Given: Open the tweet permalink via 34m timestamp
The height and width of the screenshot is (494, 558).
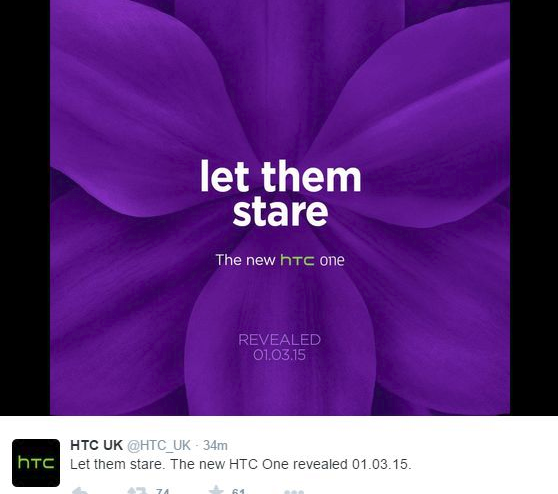Looking at the screenshot, I should coord(215,446).
